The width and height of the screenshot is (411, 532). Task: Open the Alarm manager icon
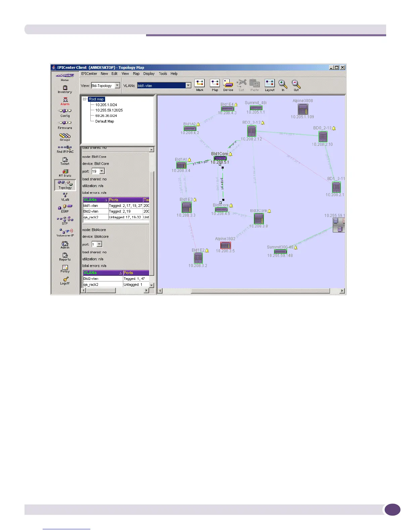(x=65, y=101)
